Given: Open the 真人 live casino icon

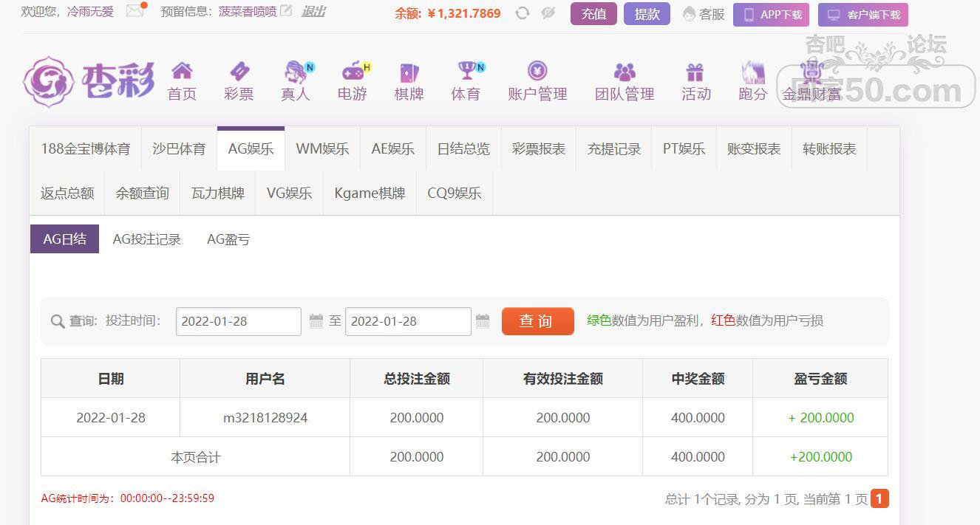Looking at the screenshot, I should pyautogui.click(x=296, y=72).
